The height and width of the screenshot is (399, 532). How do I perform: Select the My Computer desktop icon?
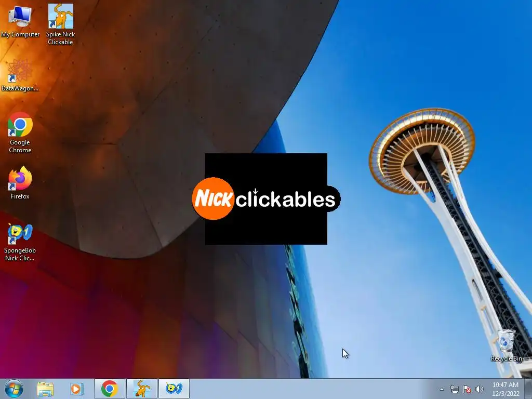pyautogui.click(x=20, y=22)
